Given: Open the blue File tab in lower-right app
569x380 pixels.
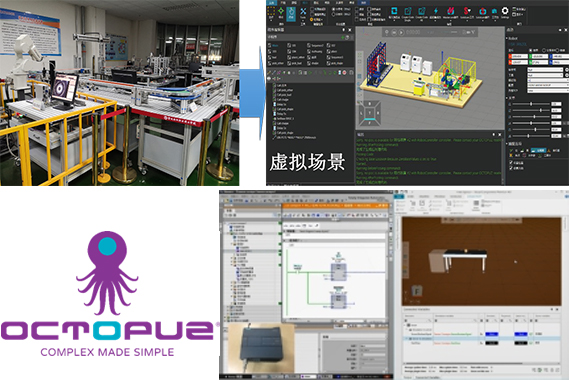Looking at the screenshot, I should click(x=399, y=196).
